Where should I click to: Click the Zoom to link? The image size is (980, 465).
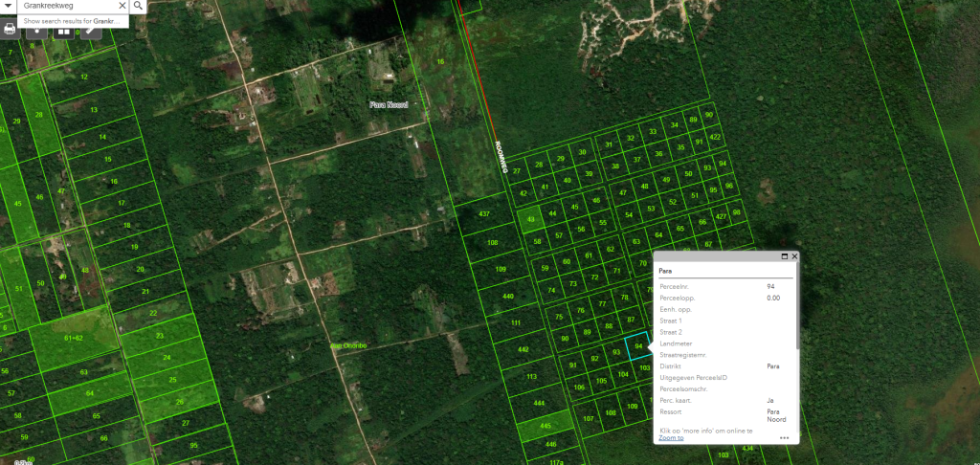(x=671, y=437)
